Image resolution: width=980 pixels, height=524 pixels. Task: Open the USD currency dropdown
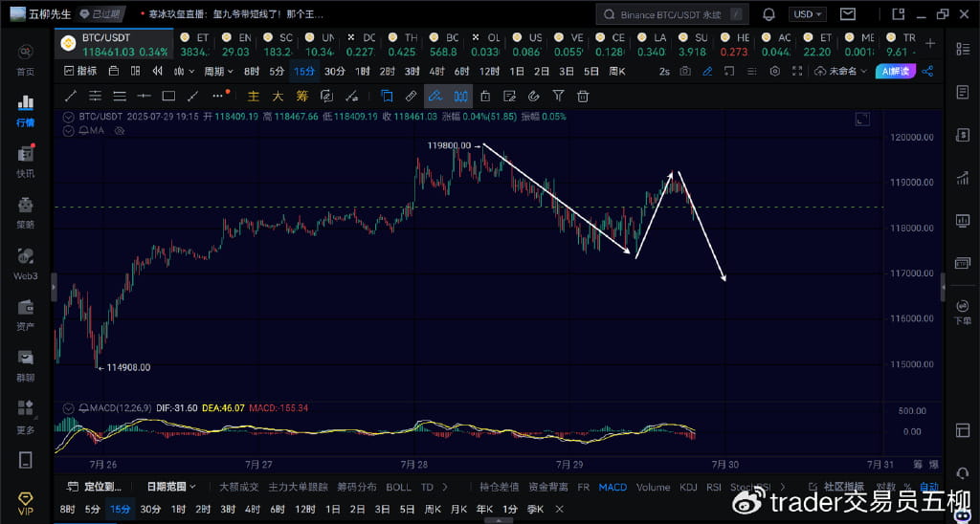[x=808, y=14]
